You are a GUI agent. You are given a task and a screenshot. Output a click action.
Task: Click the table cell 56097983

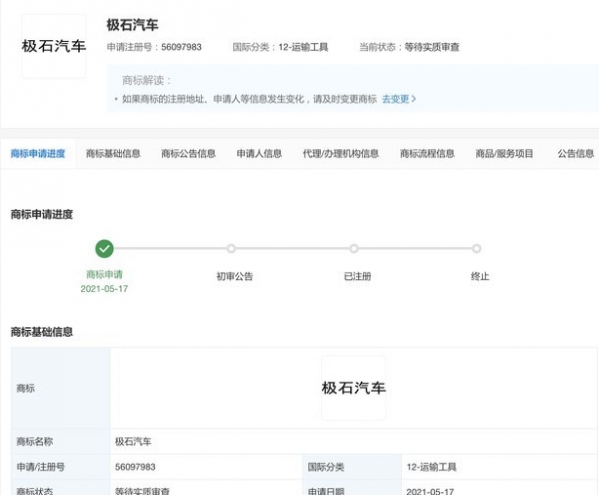[135, 467]
